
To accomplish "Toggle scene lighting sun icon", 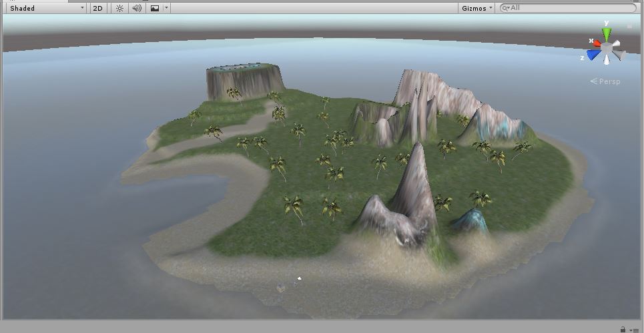I will tap(119, 8).
